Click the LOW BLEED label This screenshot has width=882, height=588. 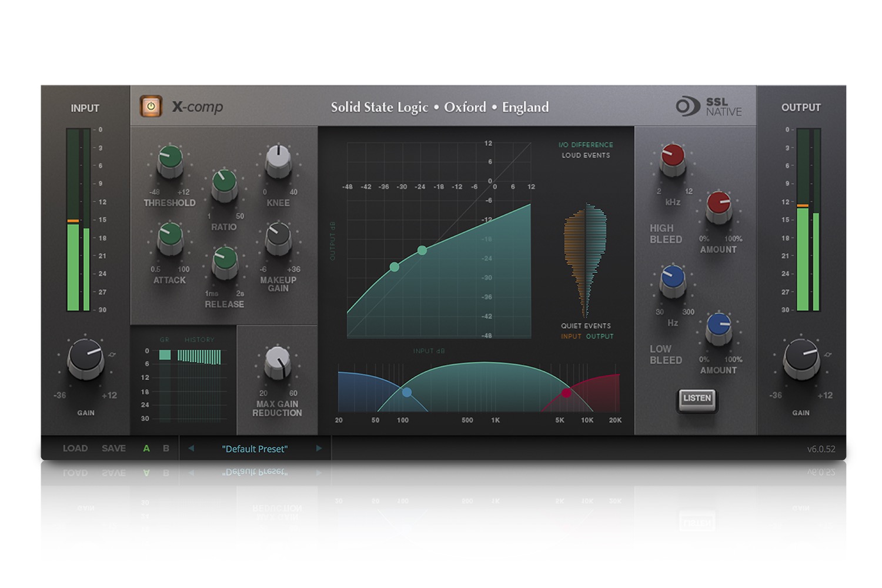tap(666, 355)
